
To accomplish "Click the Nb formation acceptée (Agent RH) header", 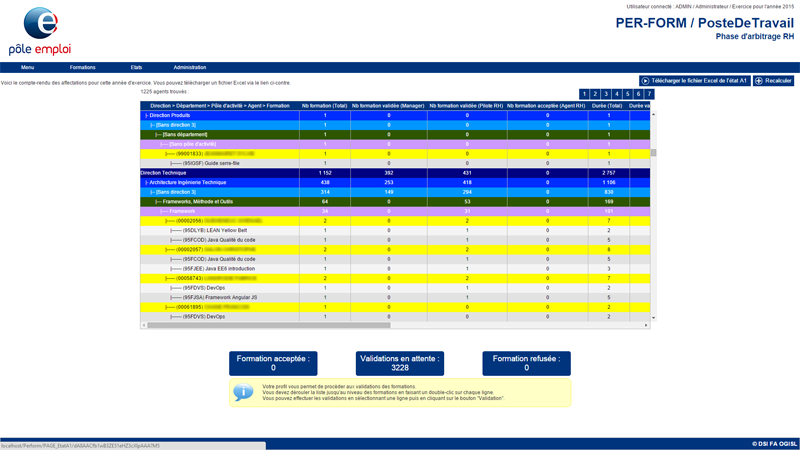I will click(546, 106).
